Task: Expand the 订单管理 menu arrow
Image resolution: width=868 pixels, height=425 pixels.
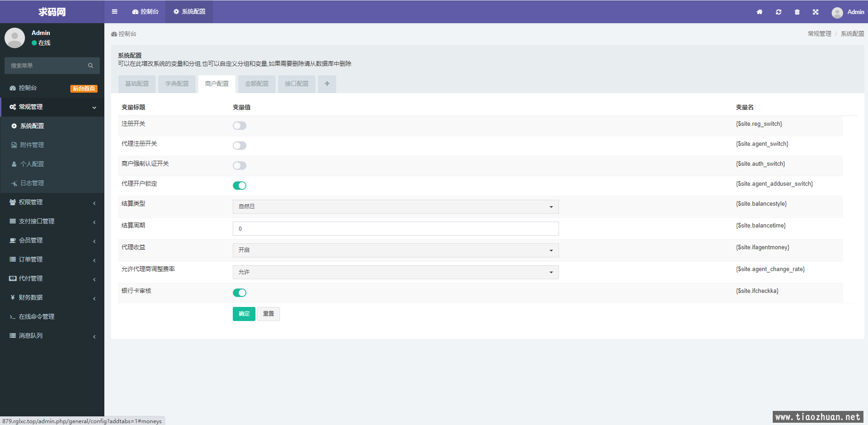Action: click(94, 260)
